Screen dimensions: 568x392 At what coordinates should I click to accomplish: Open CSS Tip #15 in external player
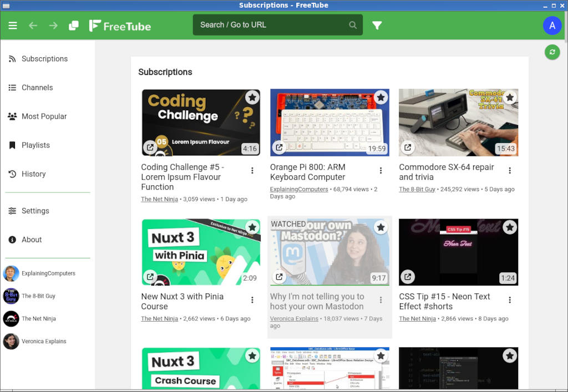(x=408, y=277)
